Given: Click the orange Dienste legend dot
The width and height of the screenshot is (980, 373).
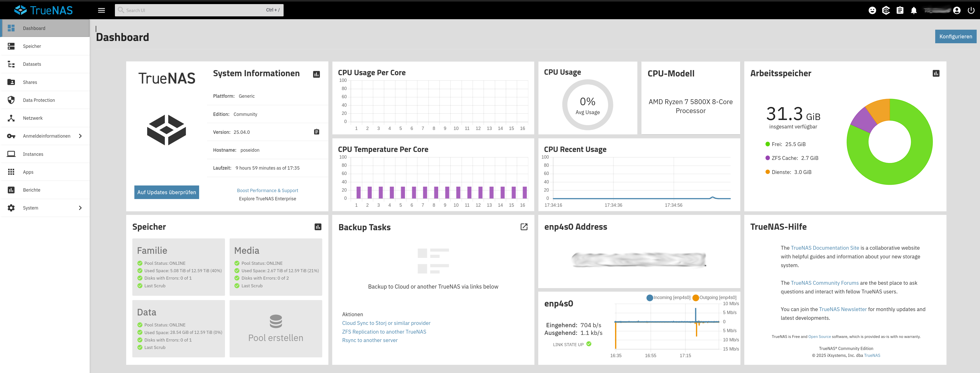Looking at the screenshot, I should pyautogui.click(x=767, y=172).
